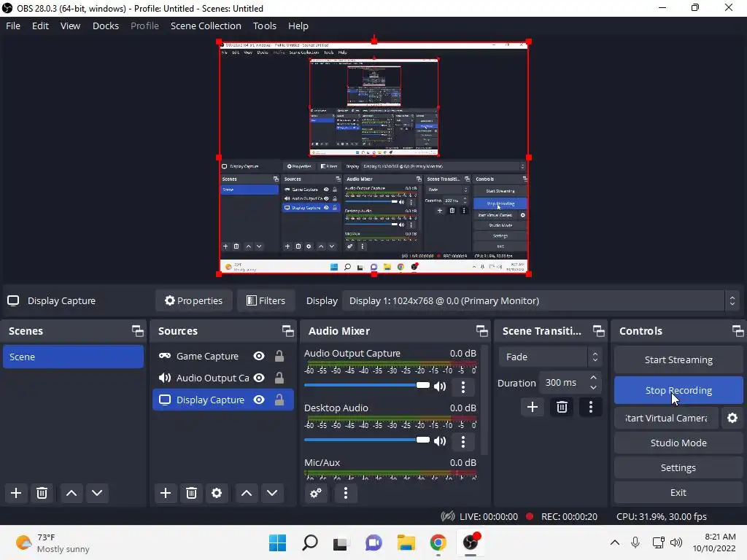This screenshot has height=560, width=747.
Task: Open virtual camera settings gear
Action: pyautogui.click(x=732, y=418)
